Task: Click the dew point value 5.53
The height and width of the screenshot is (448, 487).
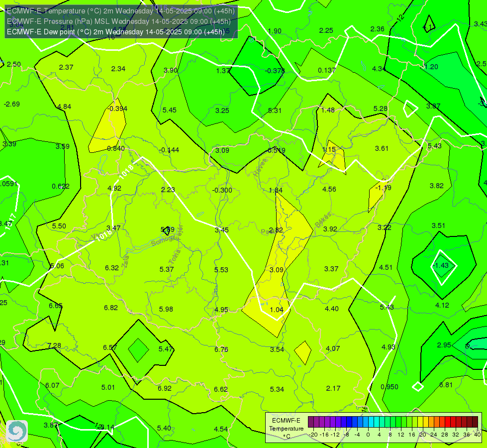Action: tap(221, 269)
